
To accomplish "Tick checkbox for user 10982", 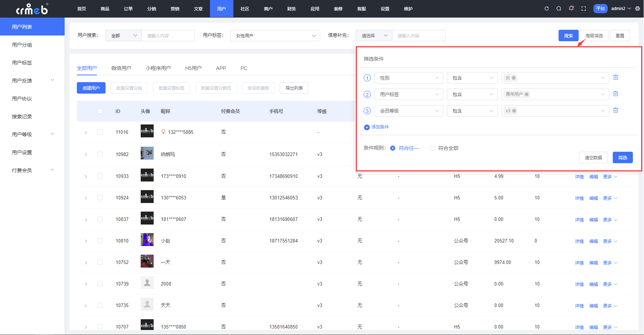I will point(100,154).
